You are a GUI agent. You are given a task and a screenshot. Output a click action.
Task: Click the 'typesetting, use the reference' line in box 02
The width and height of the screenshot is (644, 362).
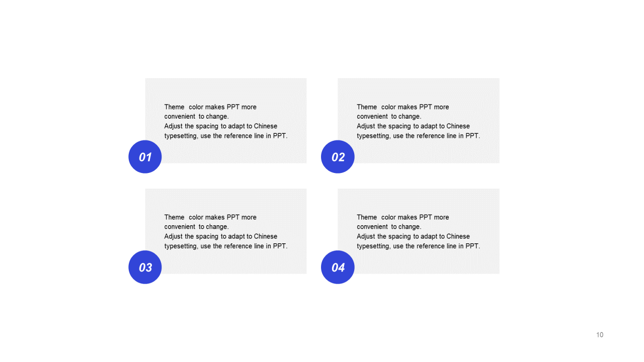pos(419,136)
